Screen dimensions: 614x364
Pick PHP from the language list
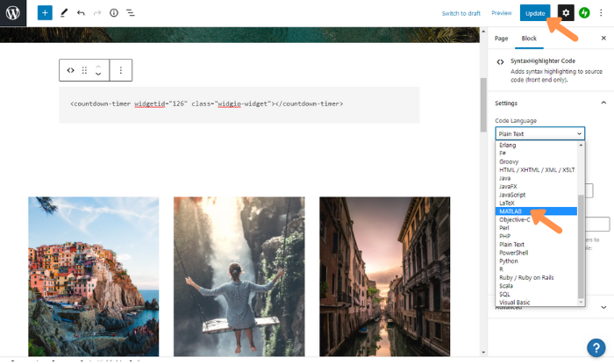537,236
